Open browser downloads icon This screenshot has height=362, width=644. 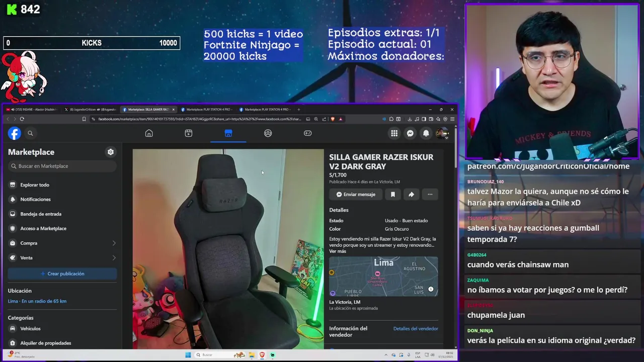(x=410, y=119)
